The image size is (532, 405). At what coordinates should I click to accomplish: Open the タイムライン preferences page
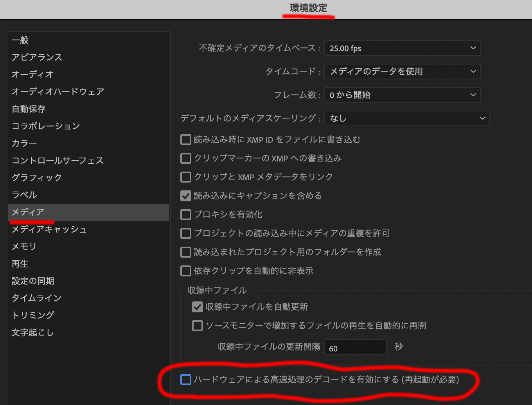tap(36, 298)
